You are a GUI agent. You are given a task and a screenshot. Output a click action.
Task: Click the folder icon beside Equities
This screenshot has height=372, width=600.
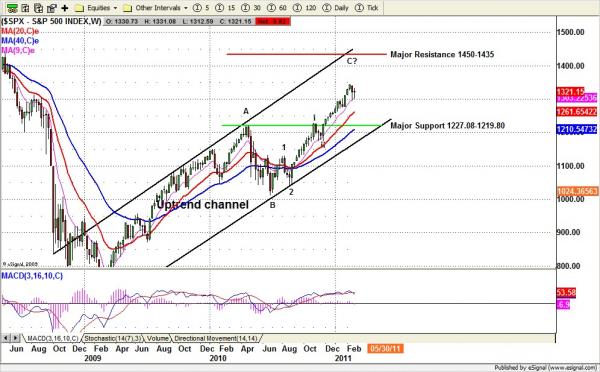point(79,8)
